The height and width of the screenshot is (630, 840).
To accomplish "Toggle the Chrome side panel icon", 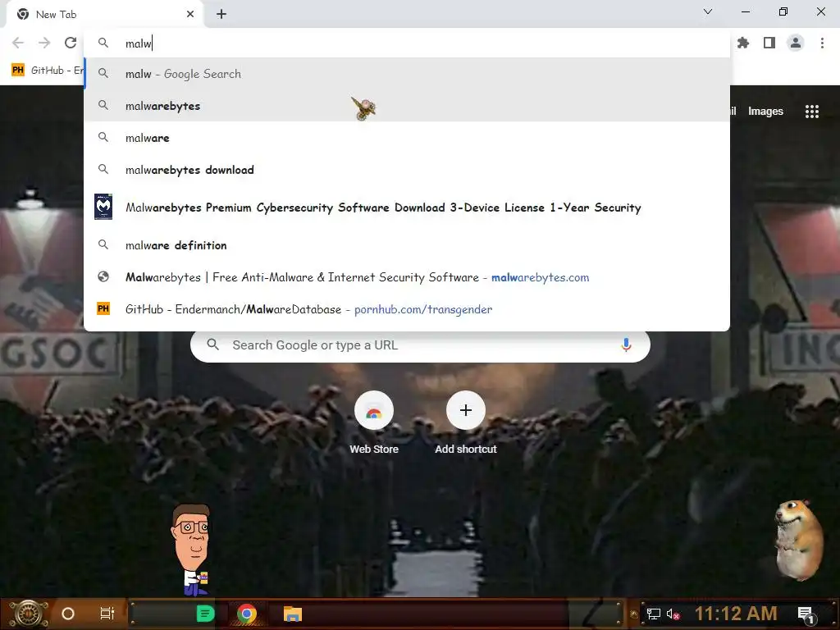I will (x=769, y=43).
